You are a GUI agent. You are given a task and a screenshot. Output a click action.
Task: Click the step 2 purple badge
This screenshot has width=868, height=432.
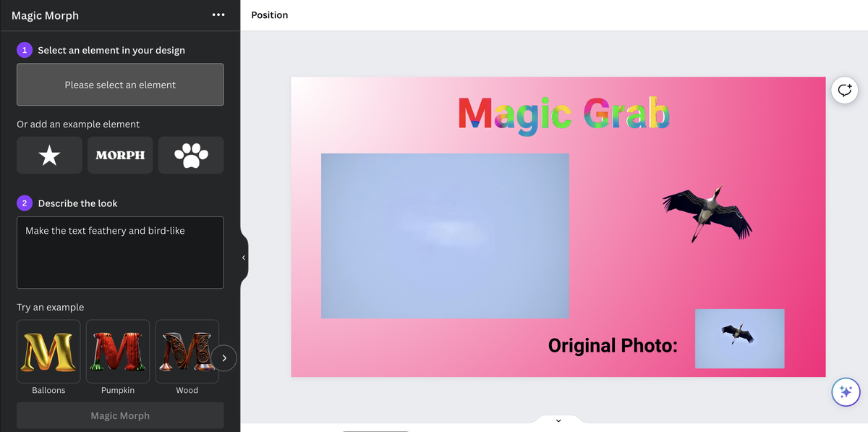24,203
